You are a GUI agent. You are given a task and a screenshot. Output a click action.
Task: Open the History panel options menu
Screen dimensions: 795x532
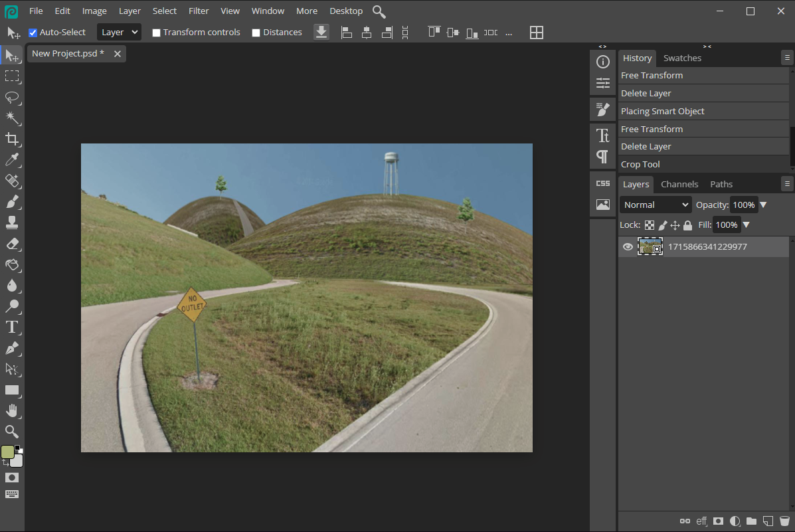click(x=787, y=58)
